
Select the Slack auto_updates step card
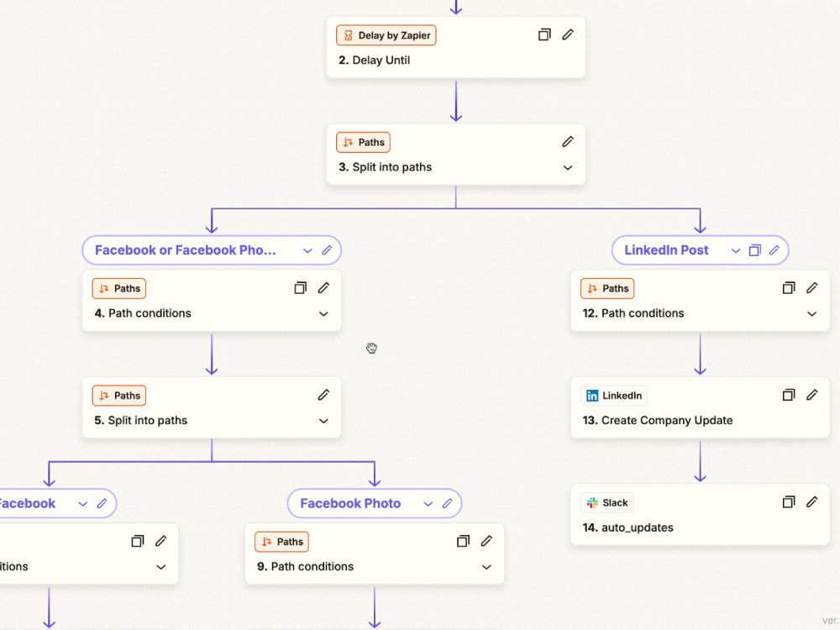click(701, 515)
